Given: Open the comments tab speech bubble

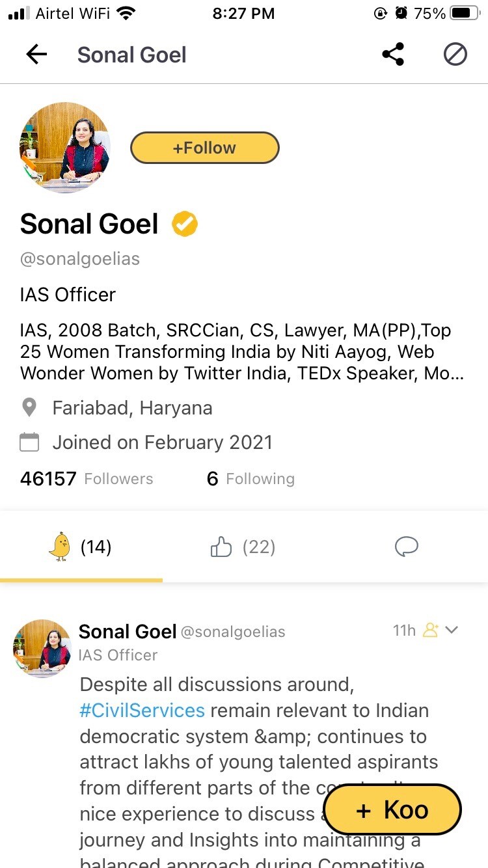Looking at the screenshot, I should (407, 547).
